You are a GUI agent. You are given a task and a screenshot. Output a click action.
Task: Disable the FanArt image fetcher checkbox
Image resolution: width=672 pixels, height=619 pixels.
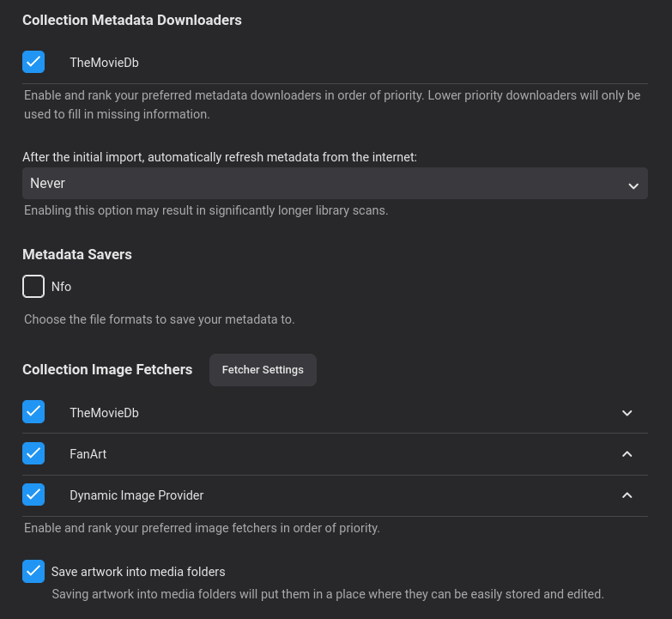[33, 453]
